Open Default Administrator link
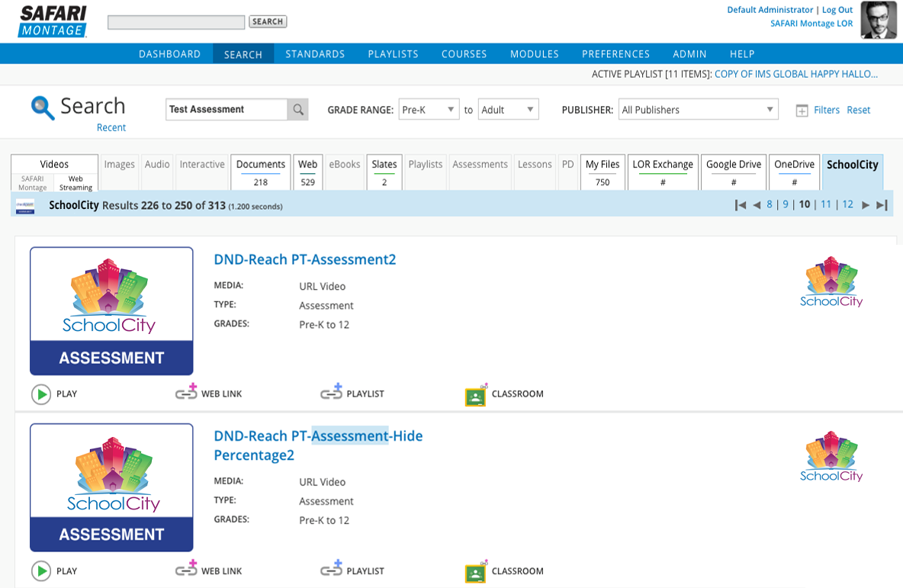The height and width of the screenshot is (588, 903). click(770, 10)
